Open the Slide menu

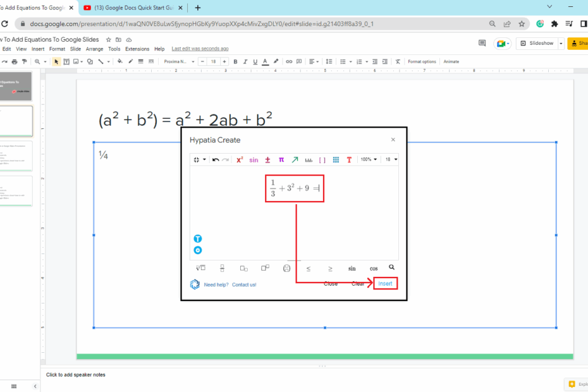[x=75, y=49]
